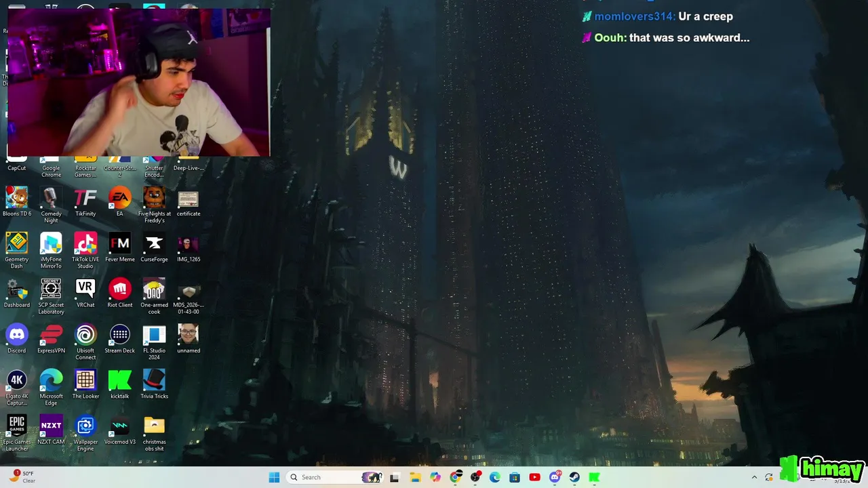Select the One-armed cook icon
The width and height of the screenshot is (868, 488).
coord(154,296)
